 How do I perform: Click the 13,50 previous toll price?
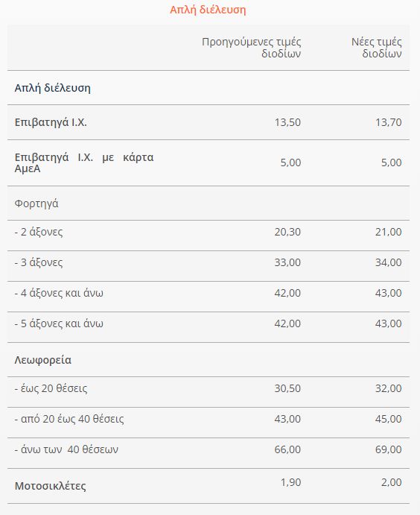287,122
